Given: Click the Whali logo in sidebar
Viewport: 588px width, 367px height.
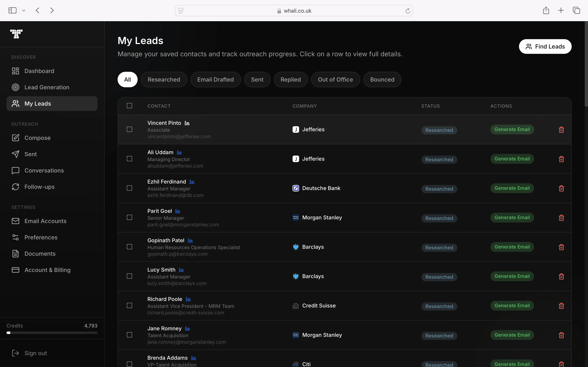Looking at the screenshot, I should point(16,34).
